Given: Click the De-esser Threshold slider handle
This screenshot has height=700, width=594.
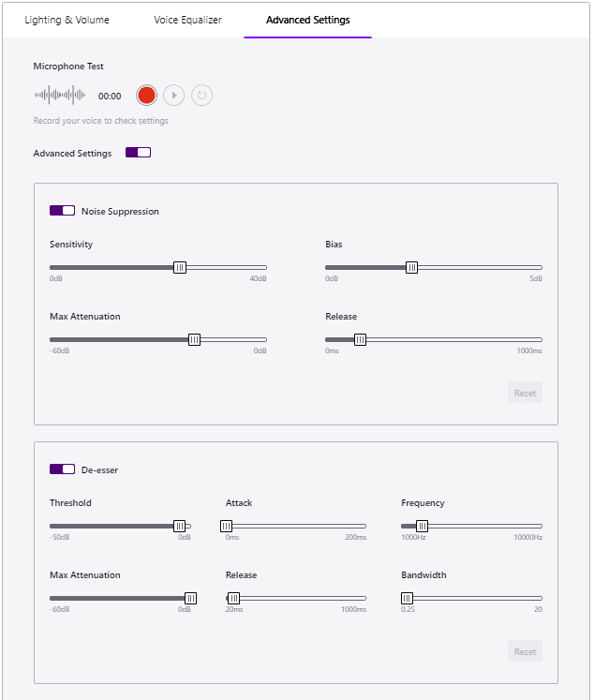Looking at the screenshot, I should (x=179, y=526).
